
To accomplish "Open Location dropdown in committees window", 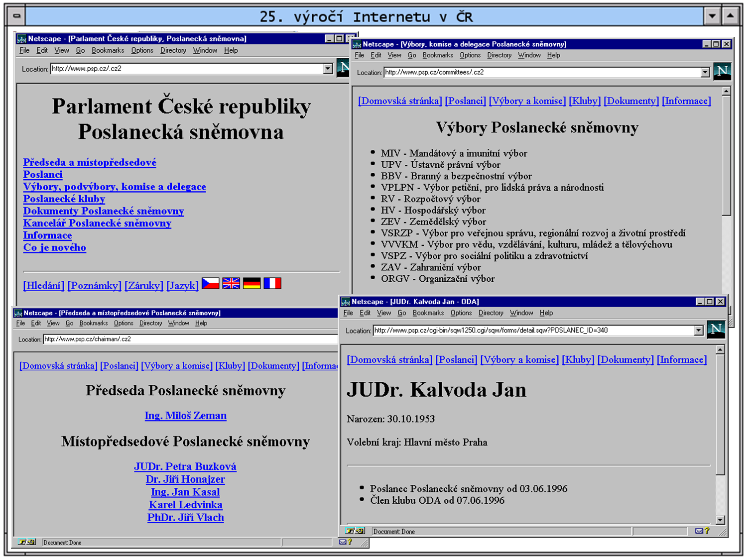I will [705, 72].
